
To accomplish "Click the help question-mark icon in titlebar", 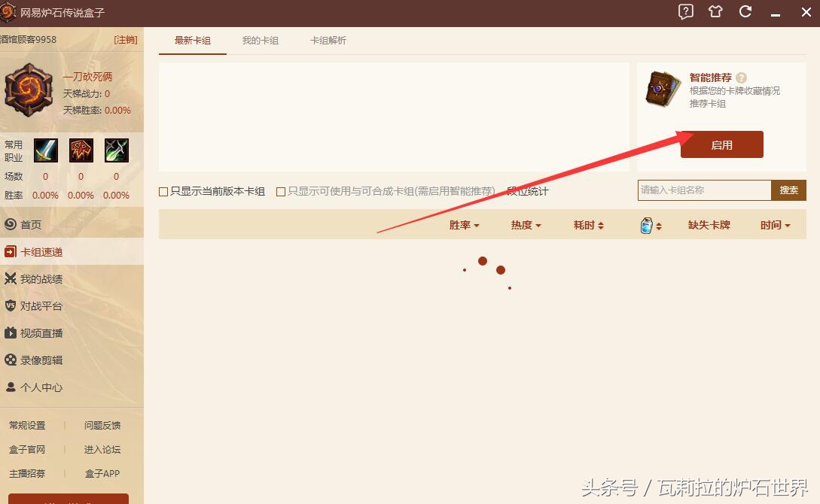I will point(685,12).
